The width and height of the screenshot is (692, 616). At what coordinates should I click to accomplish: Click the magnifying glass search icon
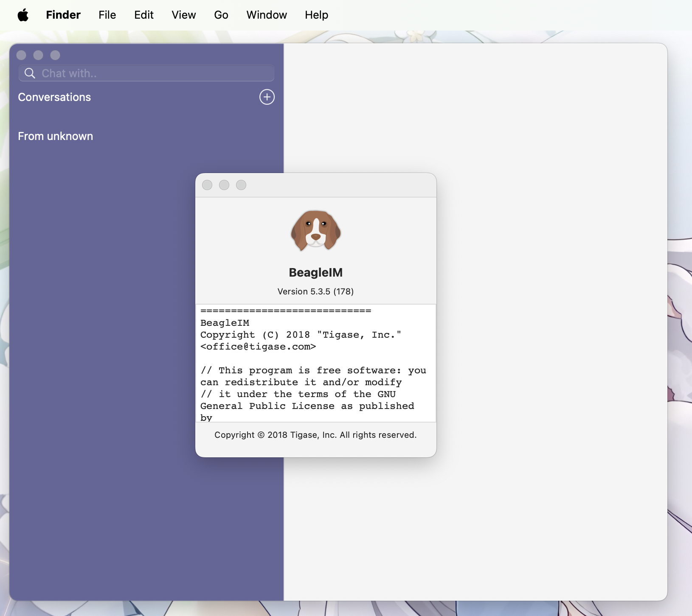click(30, 73)
